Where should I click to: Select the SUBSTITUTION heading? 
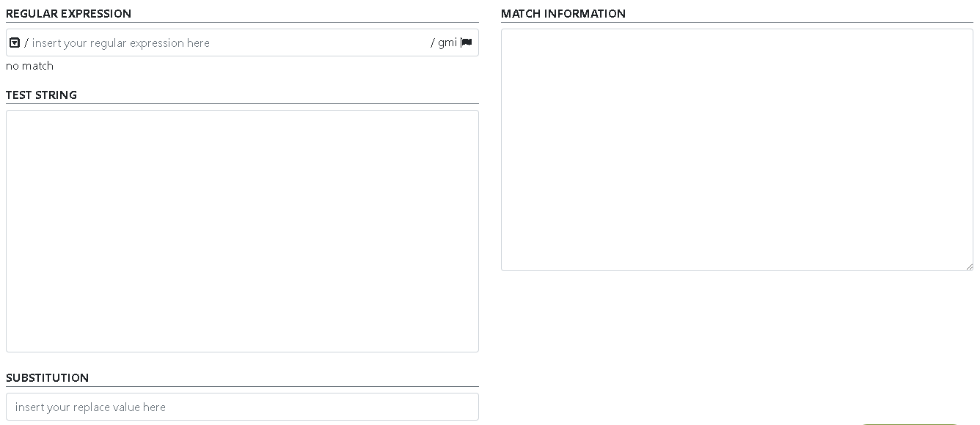[x=47, y=377]
